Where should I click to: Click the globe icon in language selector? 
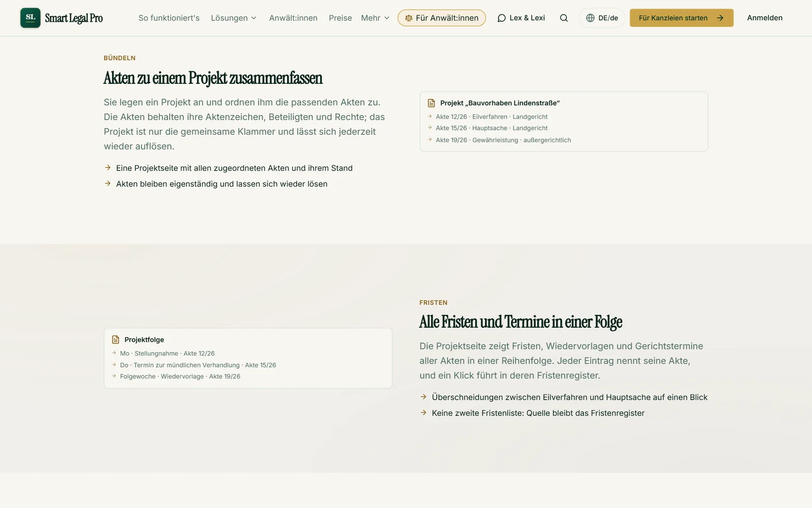coord(590,18)
